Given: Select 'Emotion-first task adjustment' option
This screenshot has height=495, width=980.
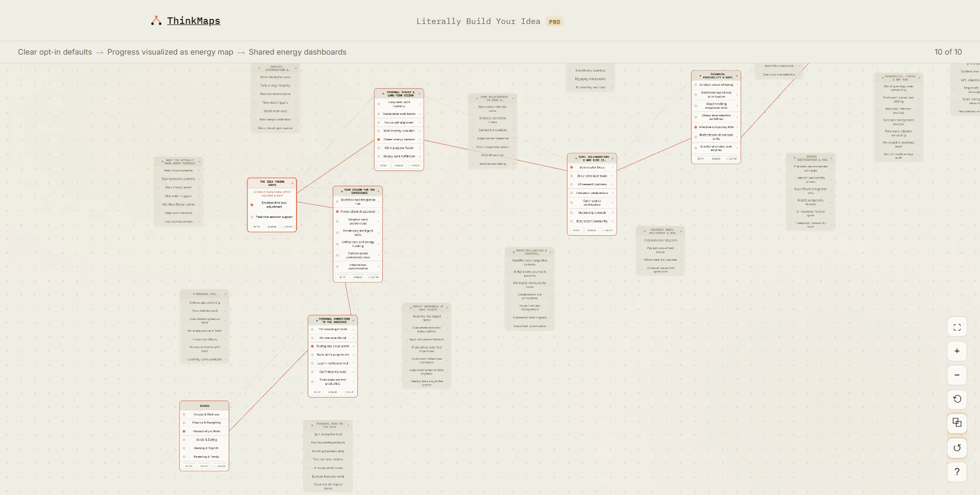Looking at the screenshot, I should coord(252,205).
